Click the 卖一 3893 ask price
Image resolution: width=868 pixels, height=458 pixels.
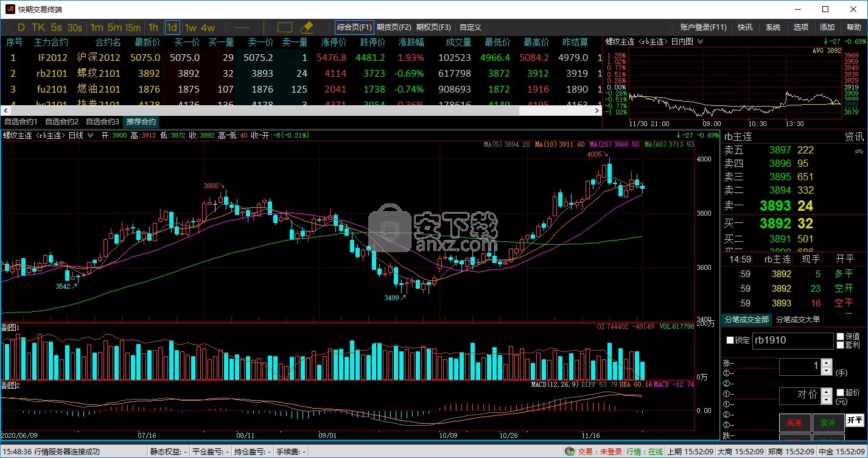coord(775,206)
